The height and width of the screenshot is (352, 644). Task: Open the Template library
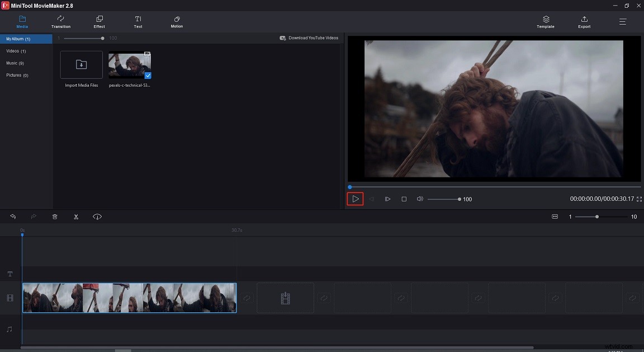546,22
